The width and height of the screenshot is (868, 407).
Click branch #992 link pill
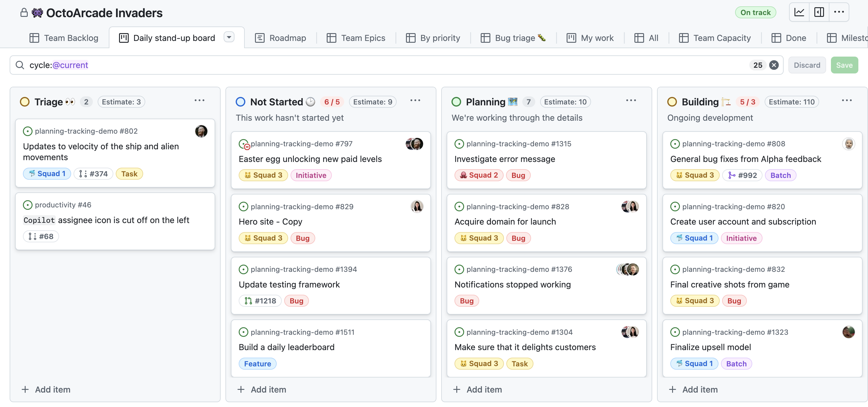click(742, 175)
